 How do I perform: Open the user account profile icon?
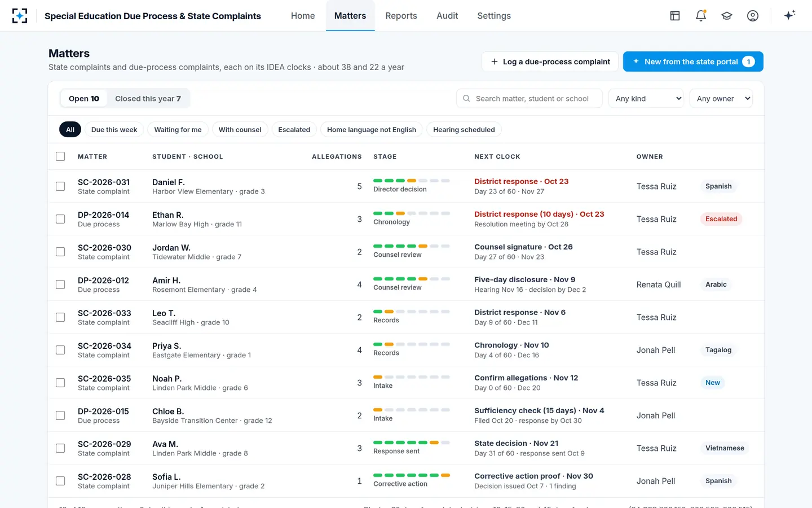753,16
